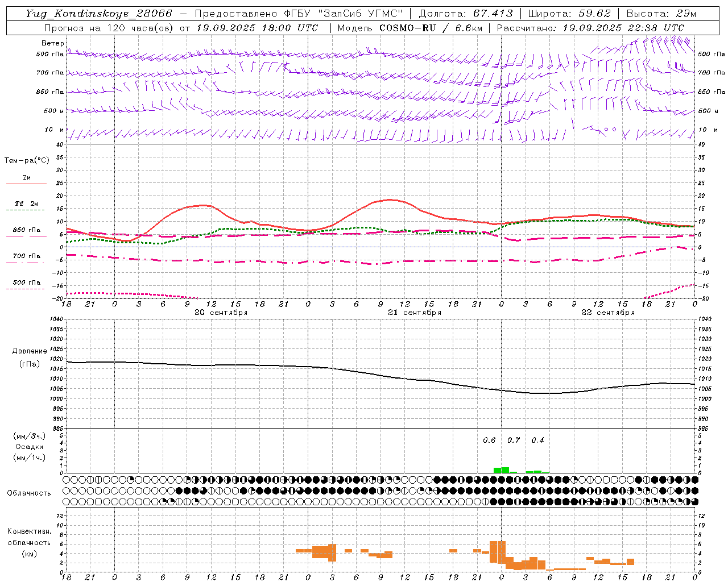This screenshot has width=728, height=582.
Task: Click the '22 сентября' date label
Action: pyautogui.click(x=608, y=313)
